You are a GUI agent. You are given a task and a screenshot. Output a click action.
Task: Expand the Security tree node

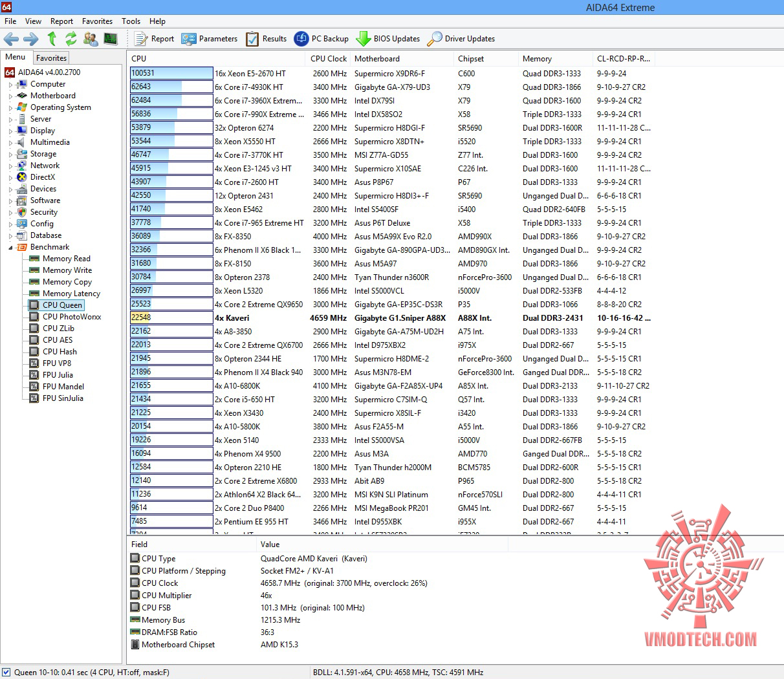coord(10,213)
